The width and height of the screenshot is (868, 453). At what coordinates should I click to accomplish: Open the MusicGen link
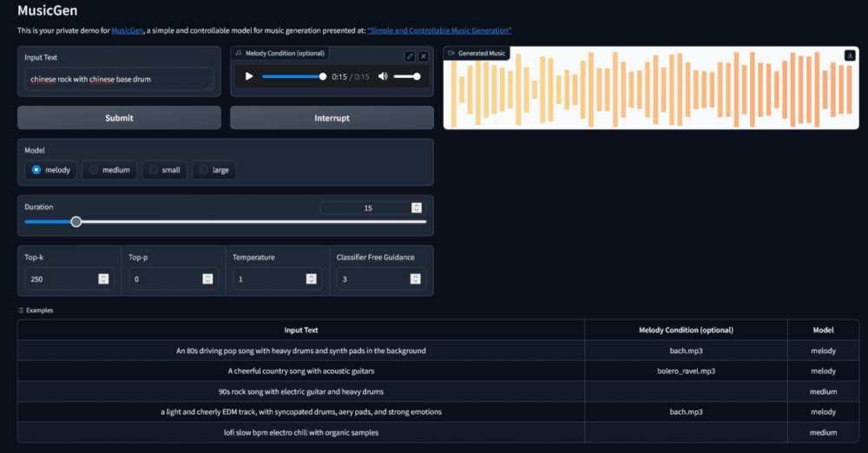(x=128, y=30)
